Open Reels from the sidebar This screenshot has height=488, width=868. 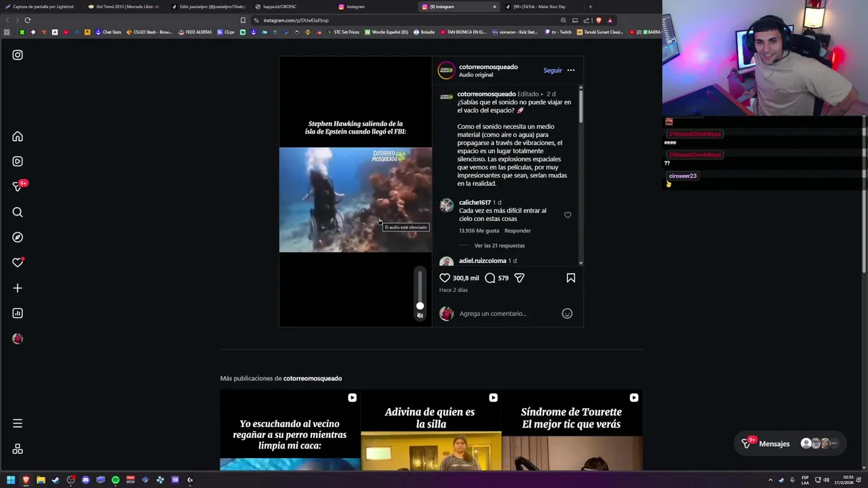(x=18, y=161)
